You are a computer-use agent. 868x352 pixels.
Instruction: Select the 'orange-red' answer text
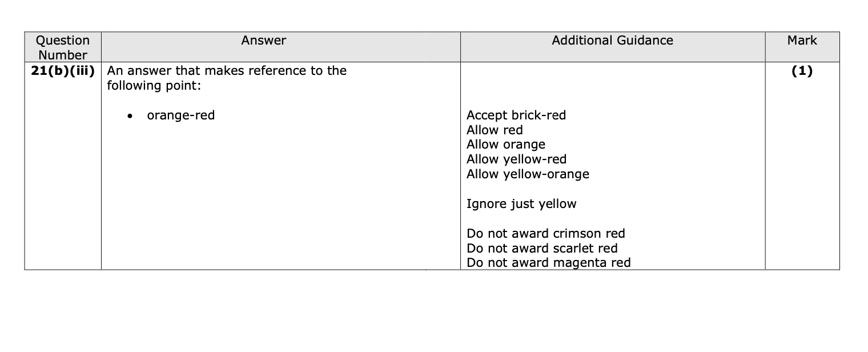click(180, 115)
